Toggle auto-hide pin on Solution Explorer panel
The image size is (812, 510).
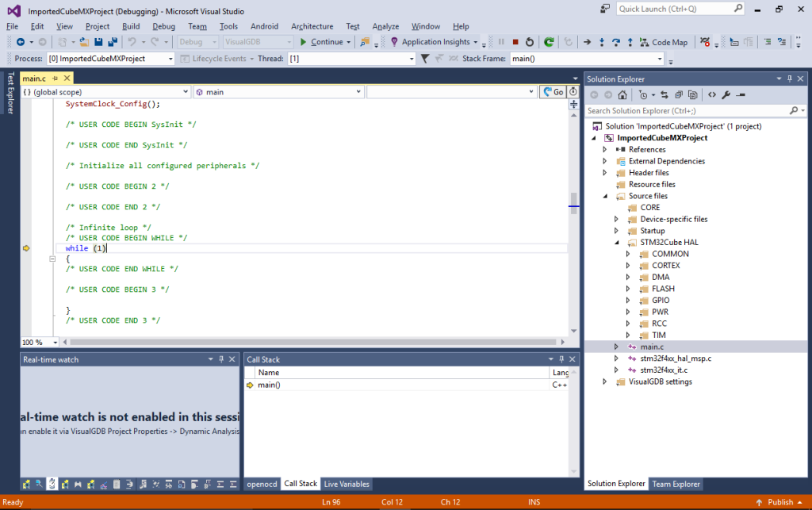click(x=791, y=79)
